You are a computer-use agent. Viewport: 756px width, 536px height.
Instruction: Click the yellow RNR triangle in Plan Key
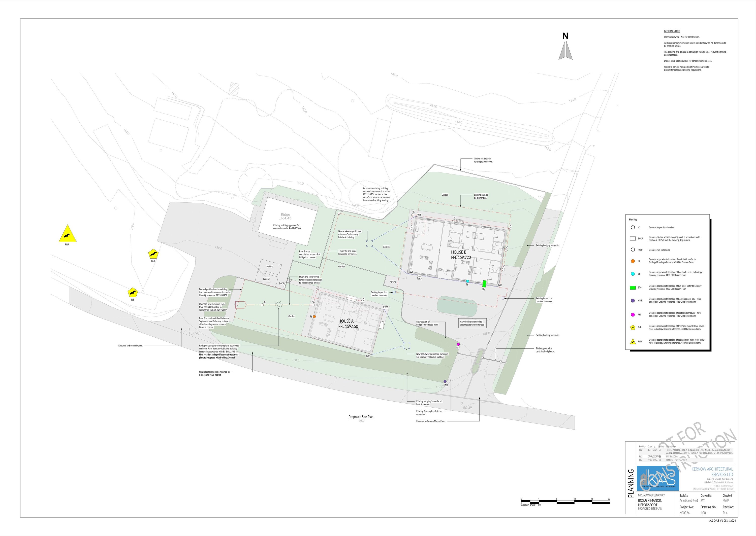tap(633, 342)
